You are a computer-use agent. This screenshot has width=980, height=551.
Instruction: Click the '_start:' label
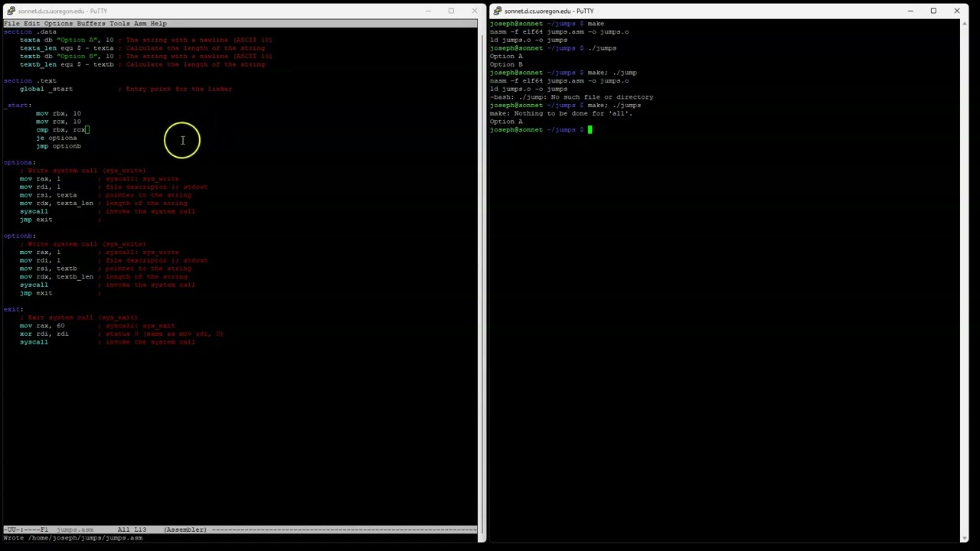click(17, 106)
